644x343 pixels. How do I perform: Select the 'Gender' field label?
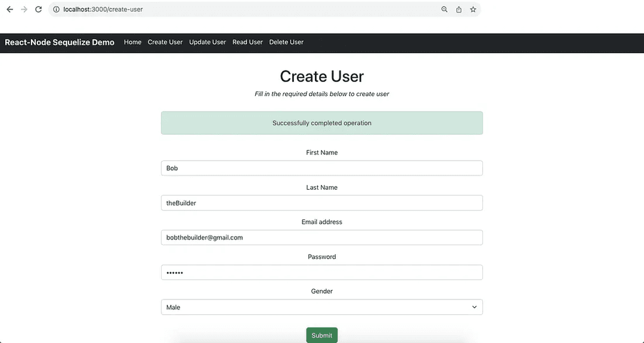322,291
